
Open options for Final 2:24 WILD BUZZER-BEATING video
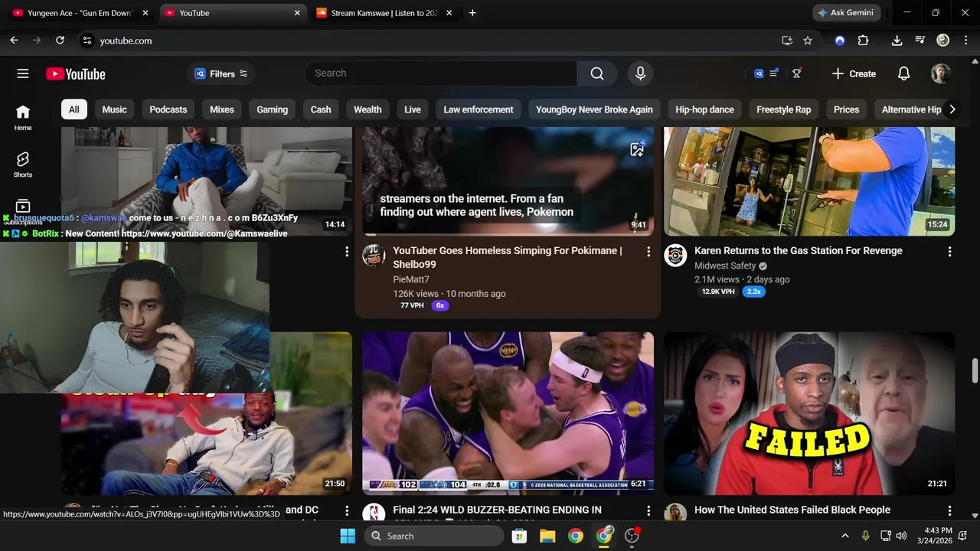click(648, 510)
